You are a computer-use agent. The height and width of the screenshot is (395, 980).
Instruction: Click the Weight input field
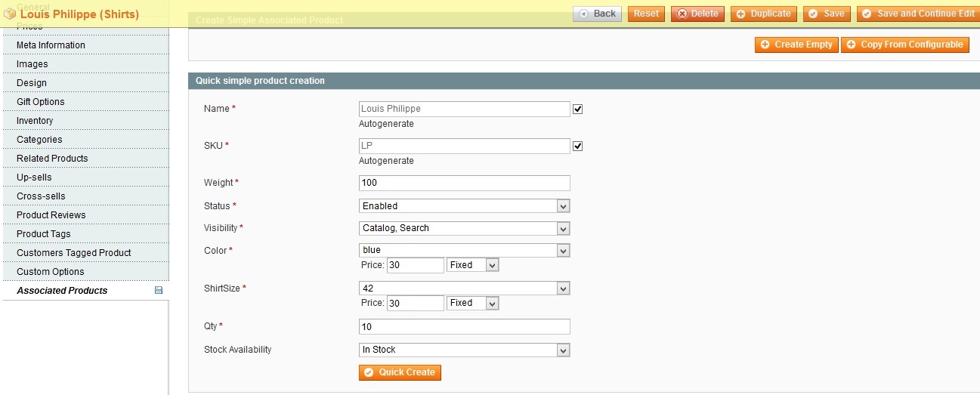(x=464, y=183)
